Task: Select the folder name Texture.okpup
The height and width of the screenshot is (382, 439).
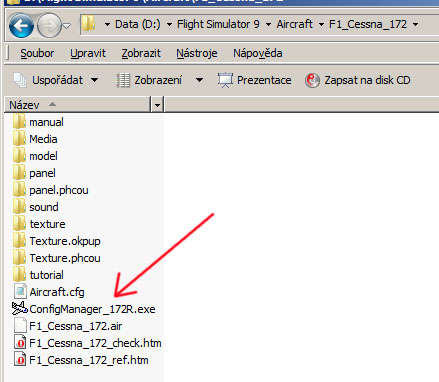Action: (x=65, y=241)
